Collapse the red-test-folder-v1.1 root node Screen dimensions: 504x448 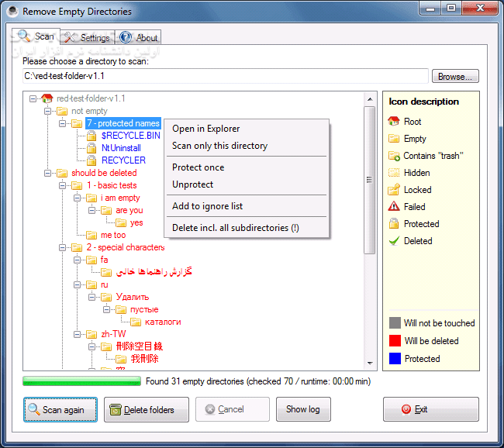coord(33,98)
